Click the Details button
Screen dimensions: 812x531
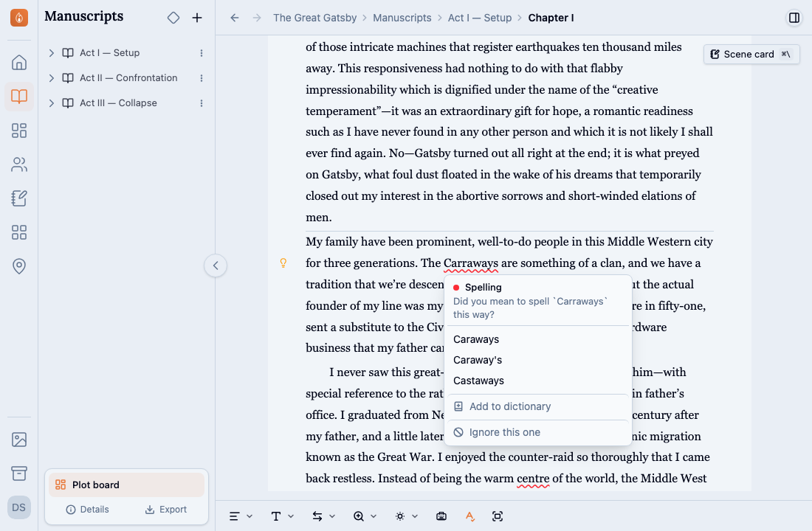coord(88,510)
